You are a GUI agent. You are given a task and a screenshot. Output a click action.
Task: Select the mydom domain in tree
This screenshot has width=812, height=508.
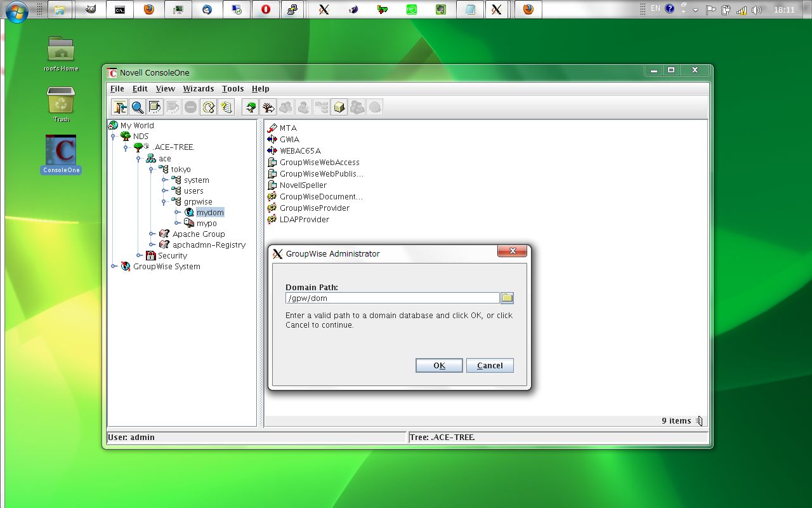[210, 213]
